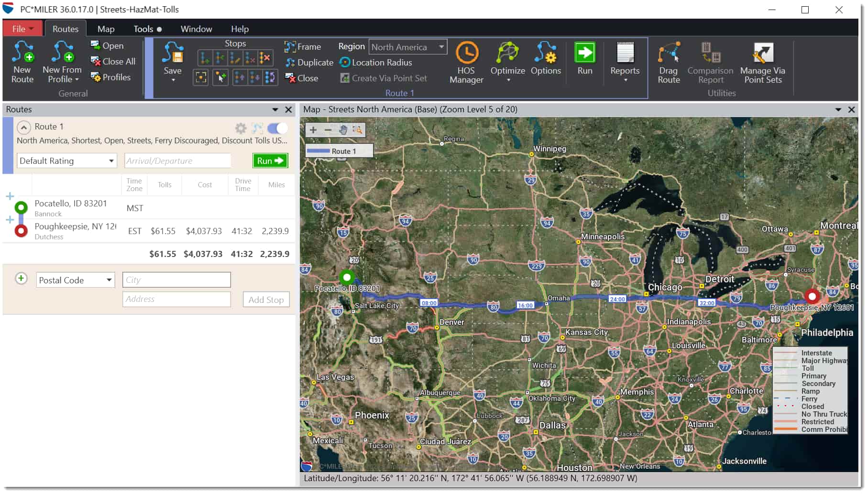868x494 pixels.
Task: Click the insert stop after icon
Action: 205,58
